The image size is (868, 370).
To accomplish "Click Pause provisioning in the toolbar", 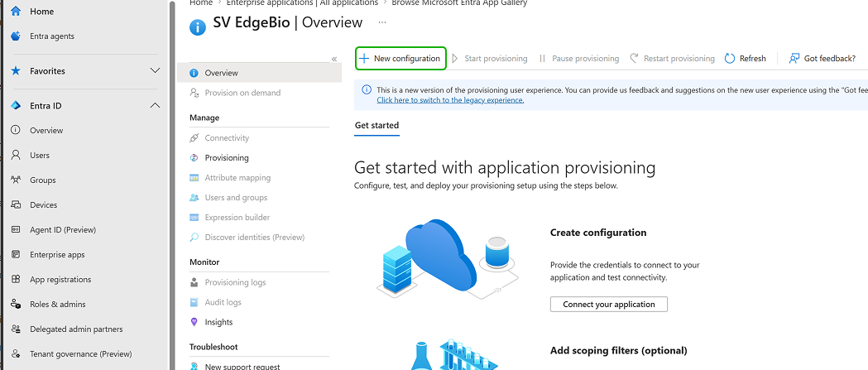I will tap(579, 58).
